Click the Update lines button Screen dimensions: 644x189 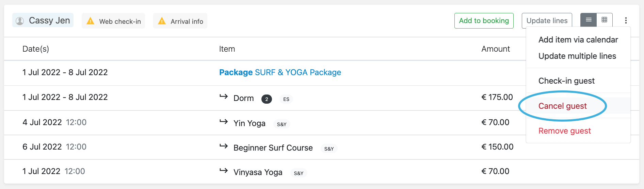click(x=547, y=21)
